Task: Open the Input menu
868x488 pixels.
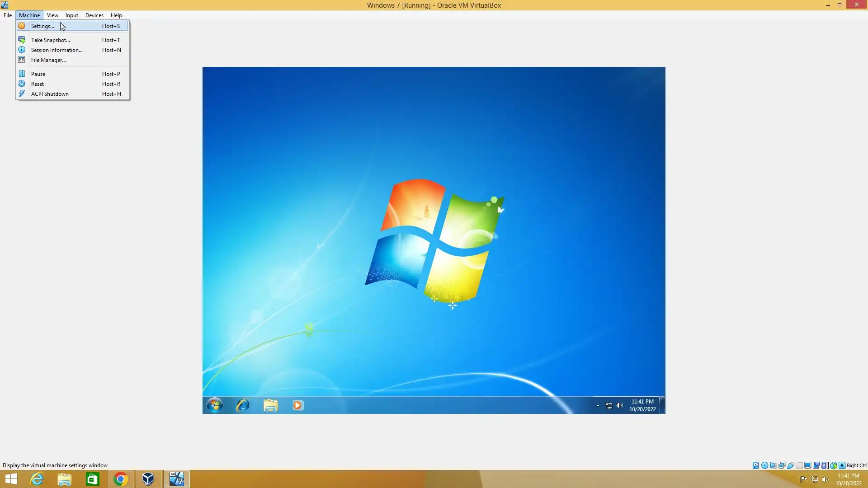Action: point(71,15)
